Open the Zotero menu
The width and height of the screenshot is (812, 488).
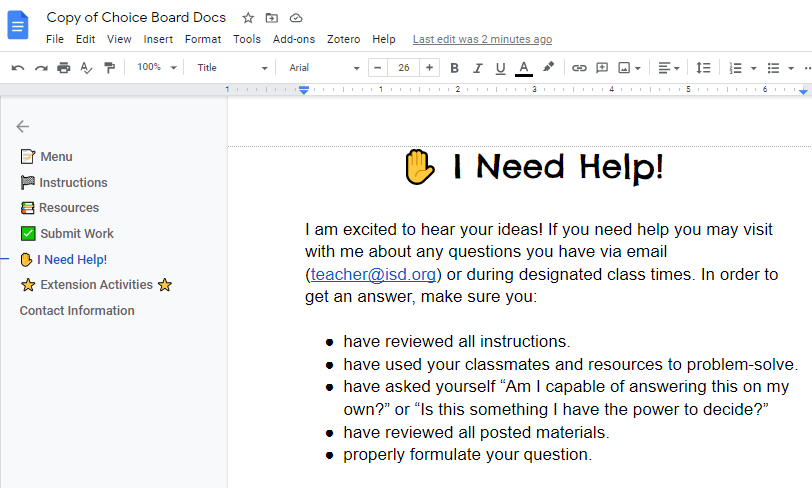(x=343, y=39)
